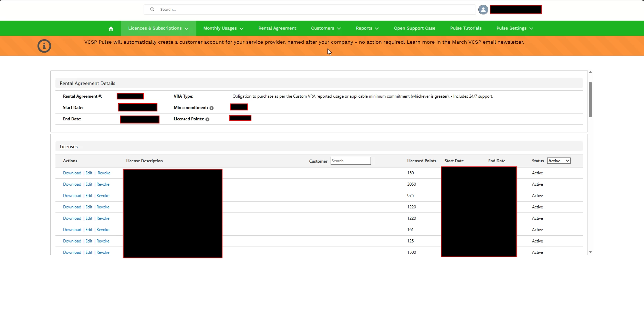Click the vertical scrollbar thumb
The height and width of the screenshot is (315, 644).
tap(590, 99)
